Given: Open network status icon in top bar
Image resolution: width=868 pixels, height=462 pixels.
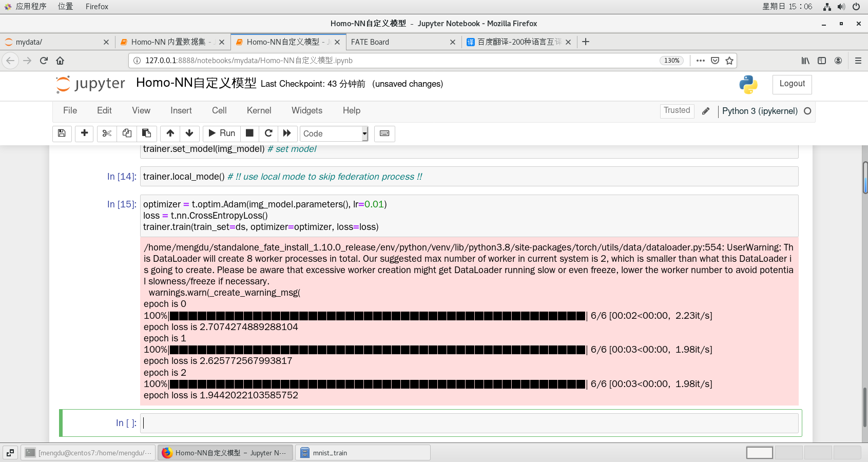Looking at the screenshot, I should (x=827, y=7).
